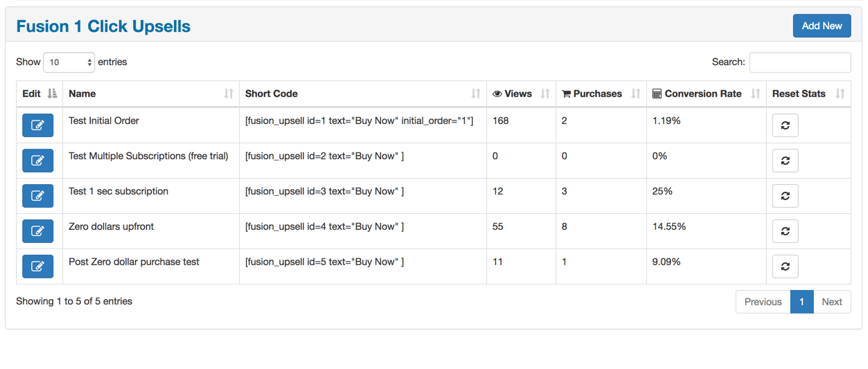Edit the Test Initial Order upsell
The height and width of the screenshot is (369, 868).
[37, 125]
